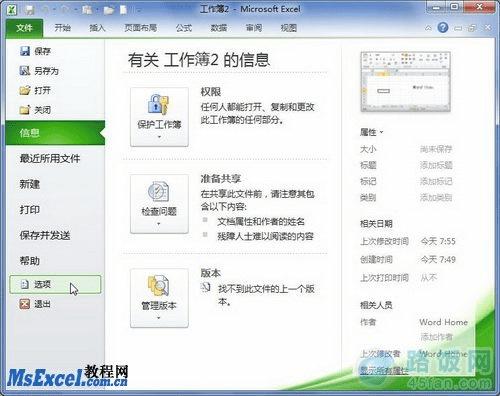This screenshot has height=396, width=500.
Task: Click the quick access open folder icon
Action: click(x=108, y=10)
